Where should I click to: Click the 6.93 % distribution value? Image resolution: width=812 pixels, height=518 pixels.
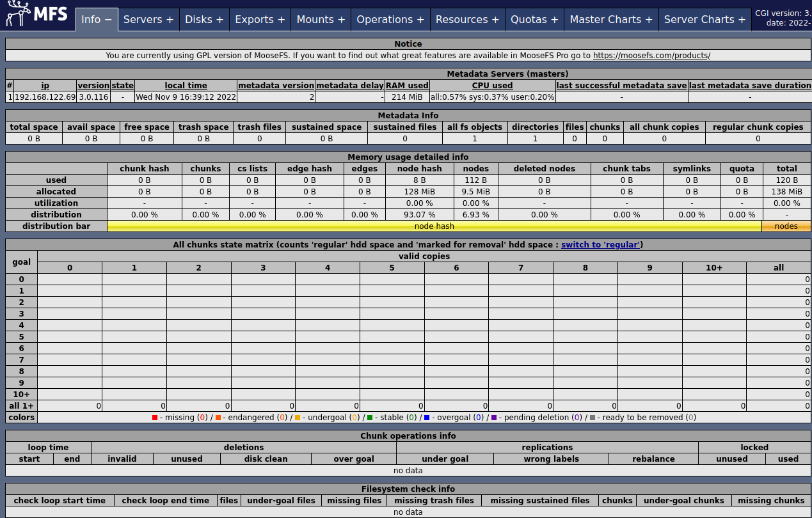click(475, 215)
